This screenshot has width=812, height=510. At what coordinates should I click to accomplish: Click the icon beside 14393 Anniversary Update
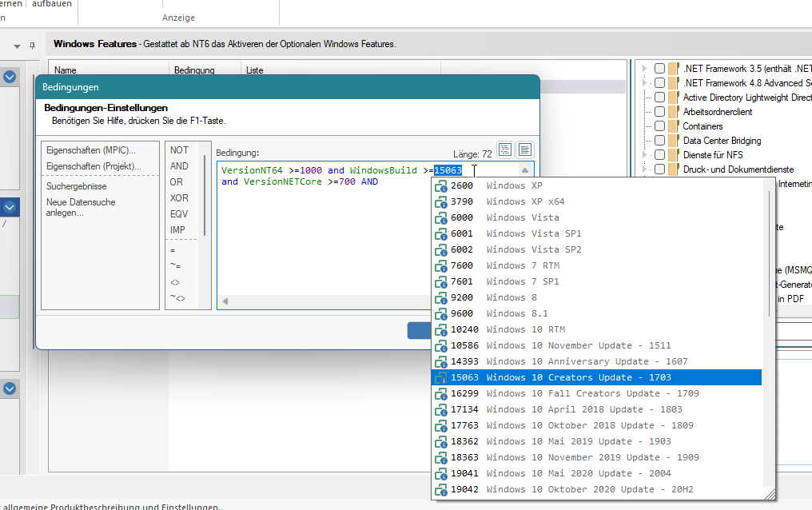tap(440, 362)
